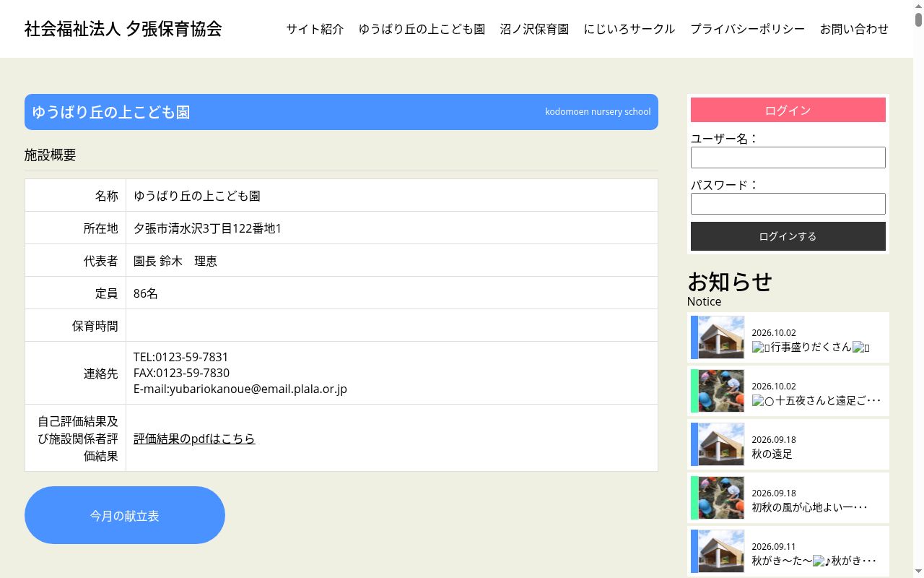Click the pink ログイン header

pyautogui.click(x=788, y=110)
